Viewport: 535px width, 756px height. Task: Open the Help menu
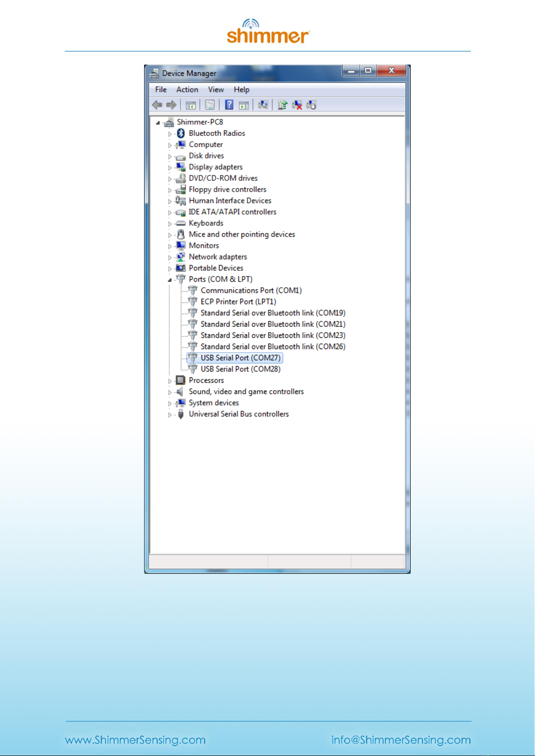(x=241, y=90)
